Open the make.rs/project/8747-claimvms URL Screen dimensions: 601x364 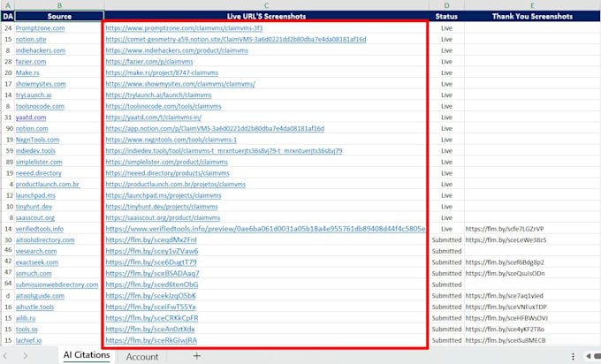(162, 72)
